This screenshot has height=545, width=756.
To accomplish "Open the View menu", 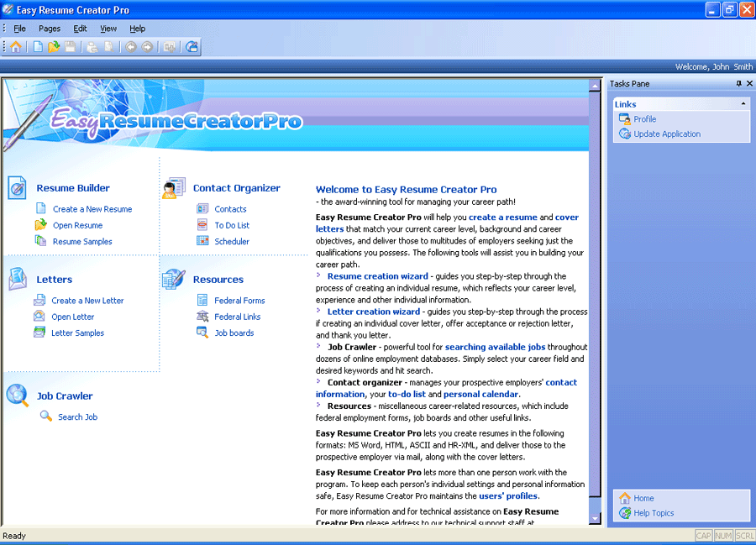I will (x=108, y=29).
